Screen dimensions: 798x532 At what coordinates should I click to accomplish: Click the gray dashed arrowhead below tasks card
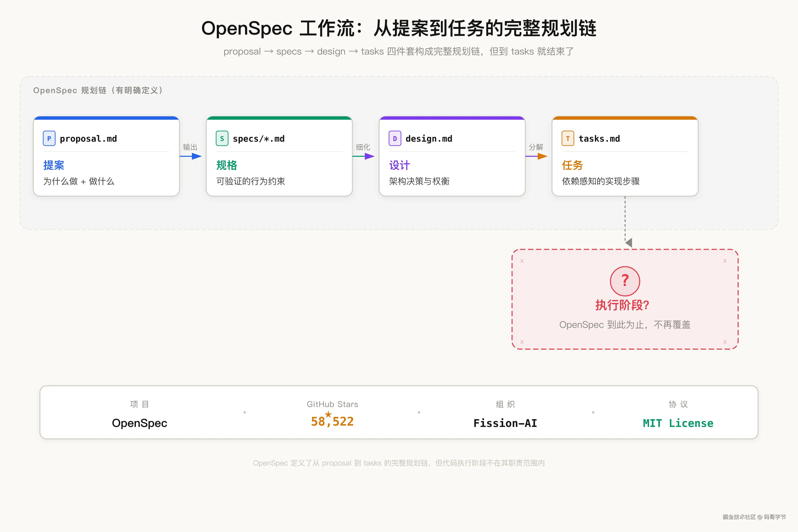(629, 242)
